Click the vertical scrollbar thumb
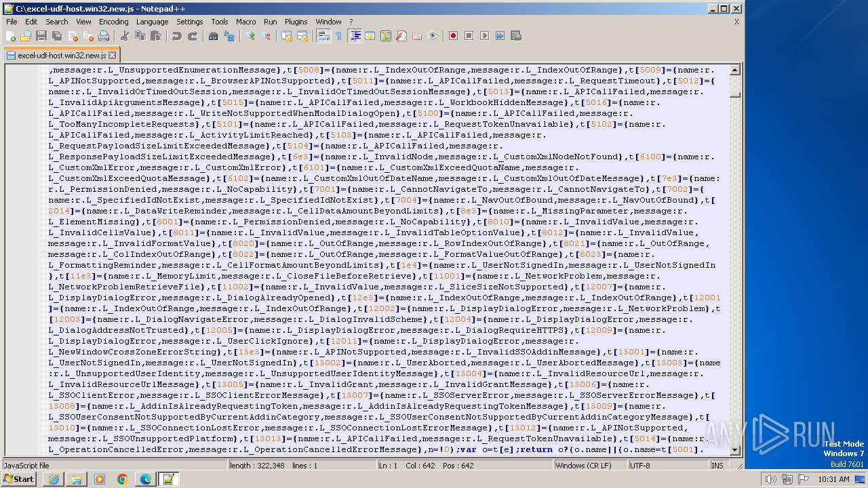 click(734, 94)
